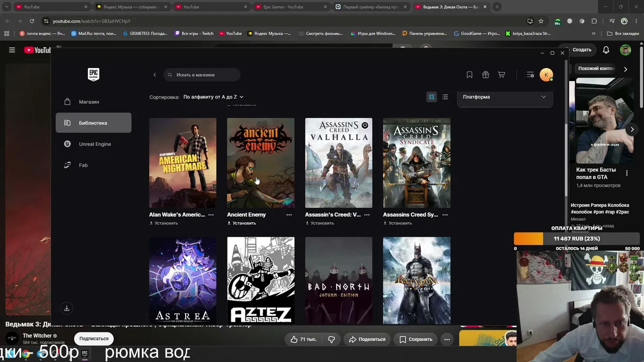The width and height of the screenshot is (644, 362).
Task: Click the Поделиться share button
Action: pos(367,339)
